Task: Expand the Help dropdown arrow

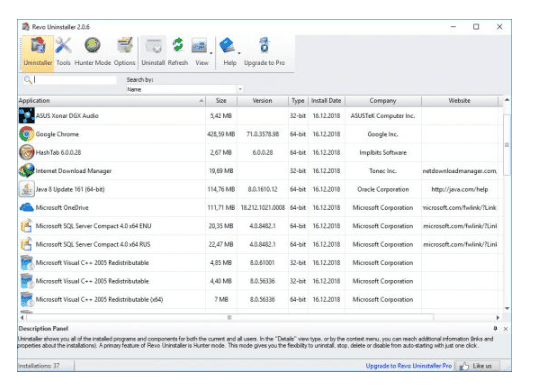Action: [239, 53]
